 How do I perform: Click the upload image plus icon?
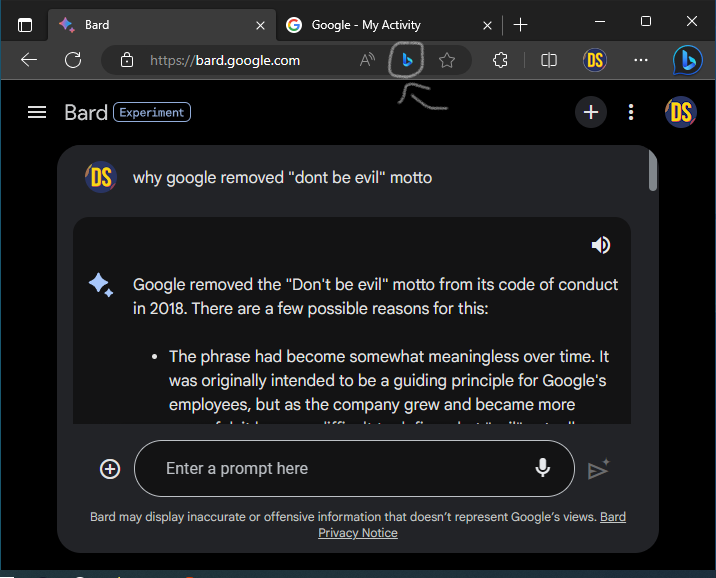pyautogui.click(x=110, y=469)
